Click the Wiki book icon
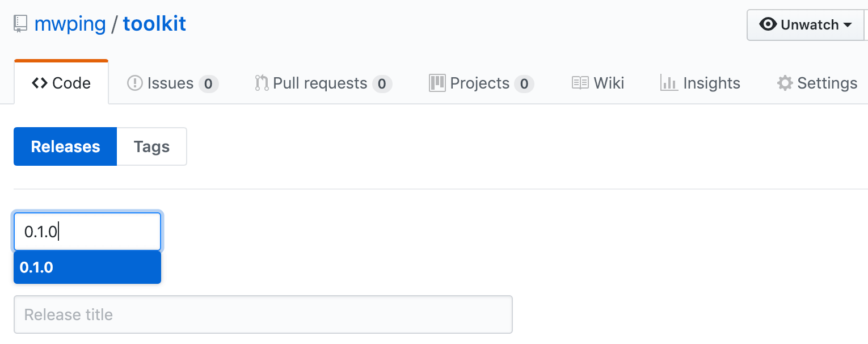 [x=580, y=83]
